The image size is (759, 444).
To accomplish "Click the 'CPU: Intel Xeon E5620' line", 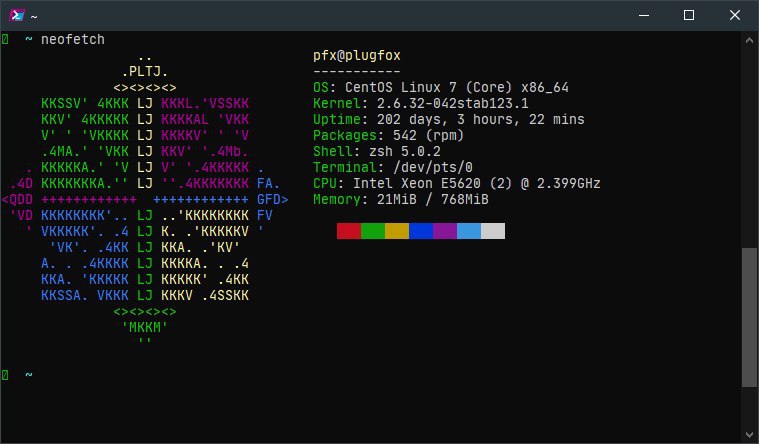I will click(456, 183).
